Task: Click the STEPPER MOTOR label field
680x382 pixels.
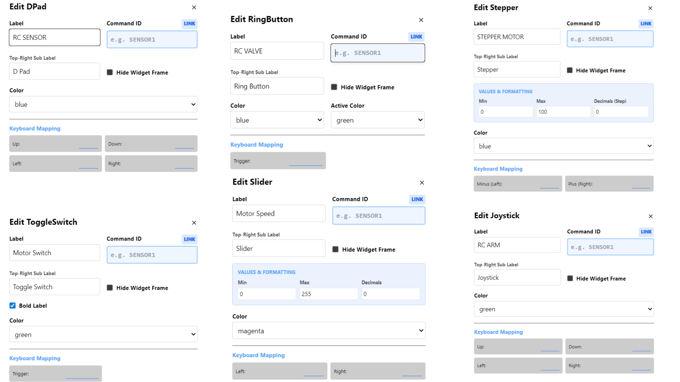Action: point(517,37)
